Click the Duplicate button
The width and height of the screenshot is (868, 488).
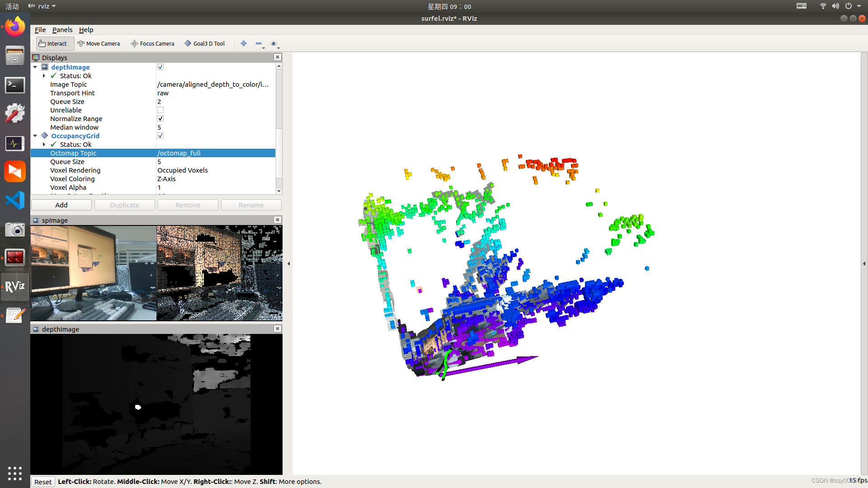click(x=125, y=205)
